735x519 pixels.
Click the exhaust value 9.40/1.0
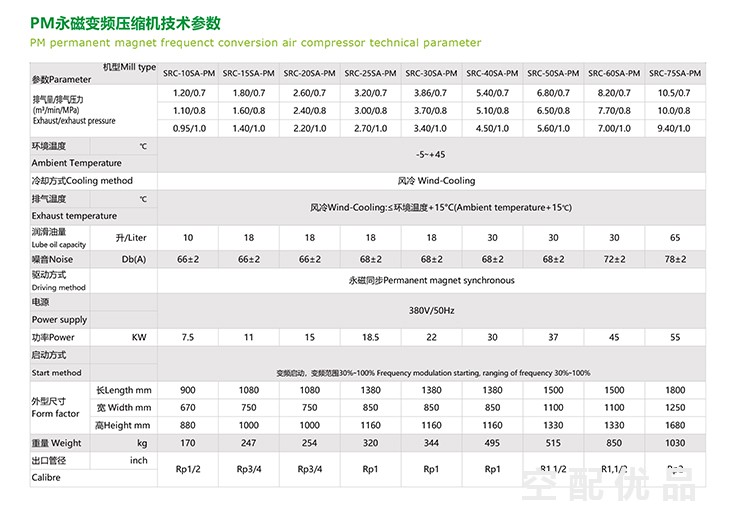click(674, 128)
